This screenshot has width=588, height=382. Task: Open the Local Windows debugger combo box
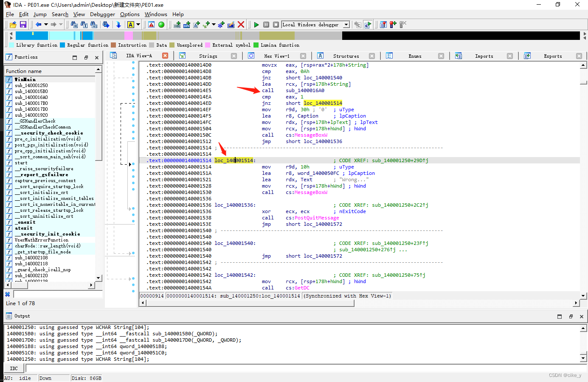[x=315, y=25]
